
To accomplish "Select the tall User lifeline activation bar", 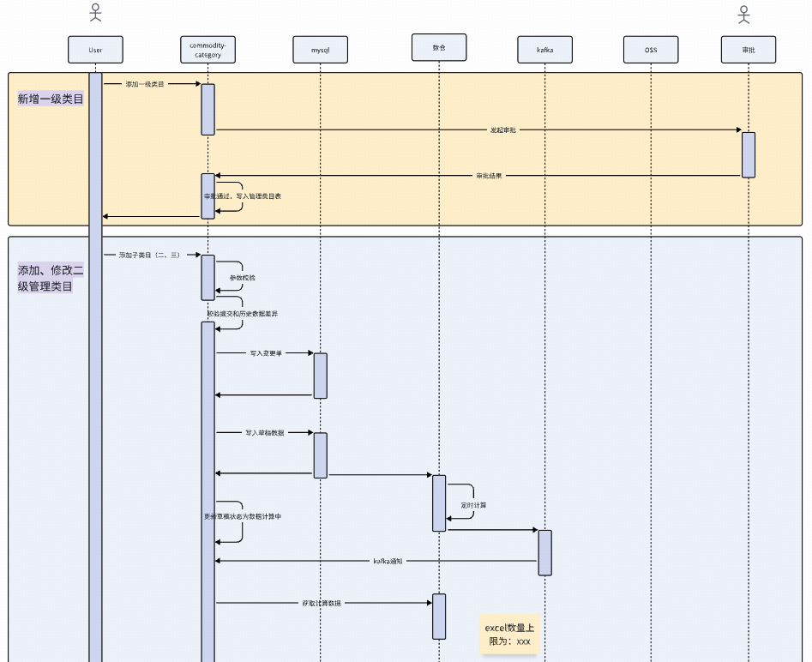I will (x=95, y=367).
